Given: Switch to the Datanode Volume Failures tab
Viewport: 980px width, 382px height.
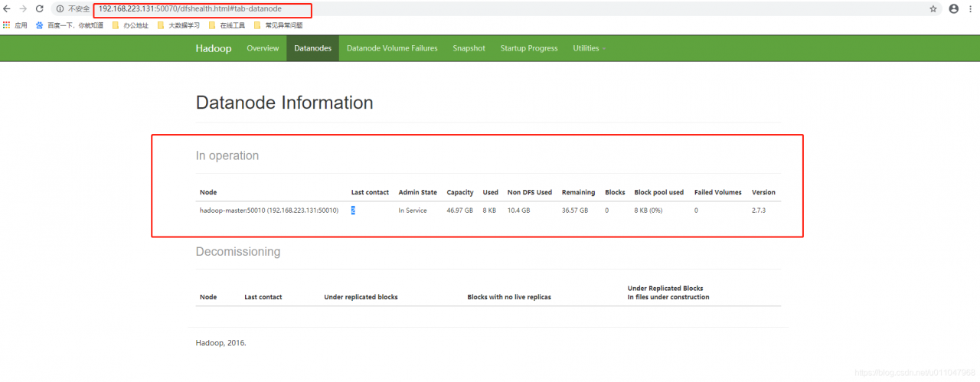Looking at the screenshot, I should pyautogui.click(x=392, y=48).
